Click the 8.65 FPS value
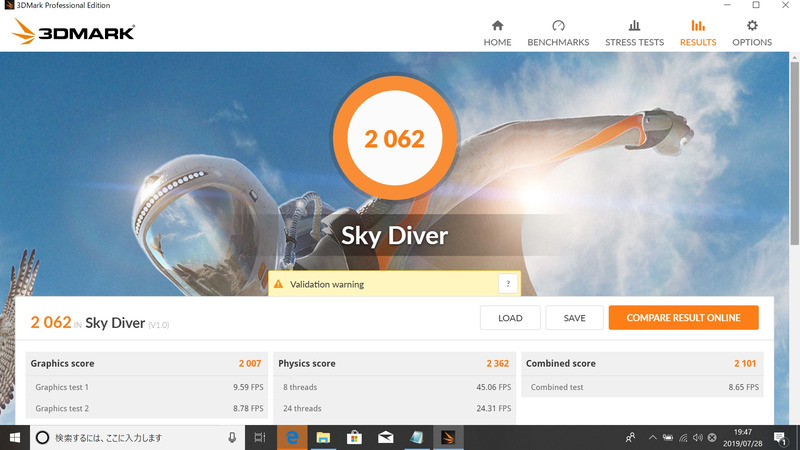The width and height of the screenshot is (800, 450). point(743,387)
